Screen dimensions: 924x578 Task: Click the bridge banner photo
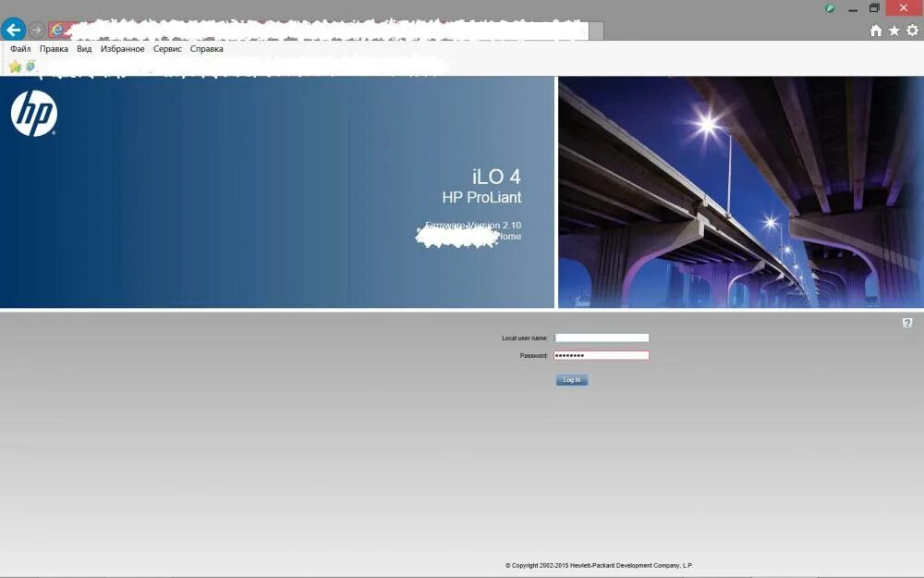(741, 191)
